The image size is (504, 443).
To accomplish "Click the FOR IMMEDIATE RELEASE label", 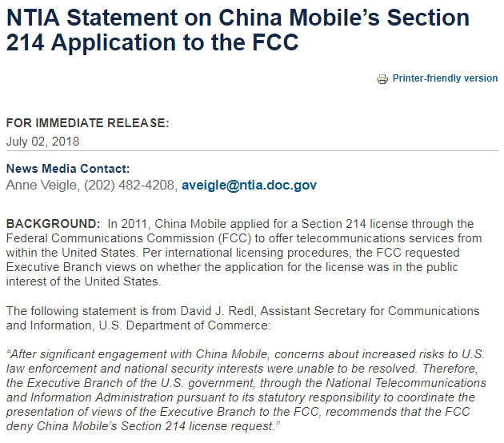I will pos(87,123).
